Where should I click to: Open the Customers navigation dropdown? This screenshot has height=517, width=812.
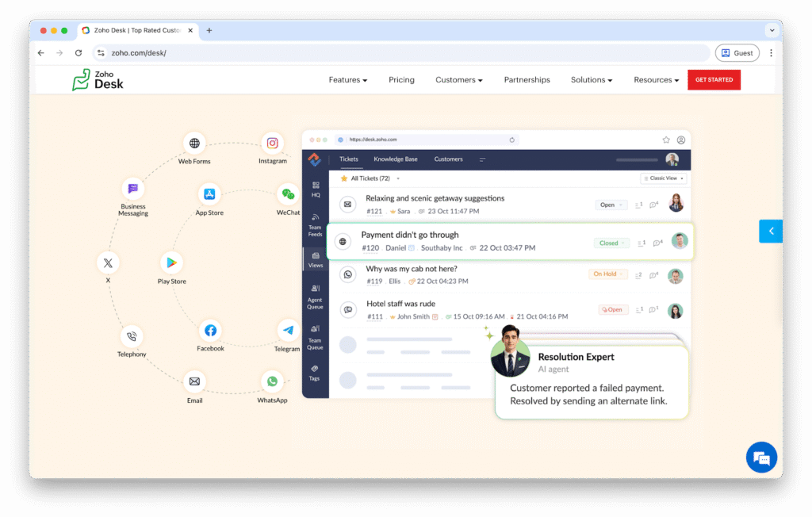coord(459,80)
